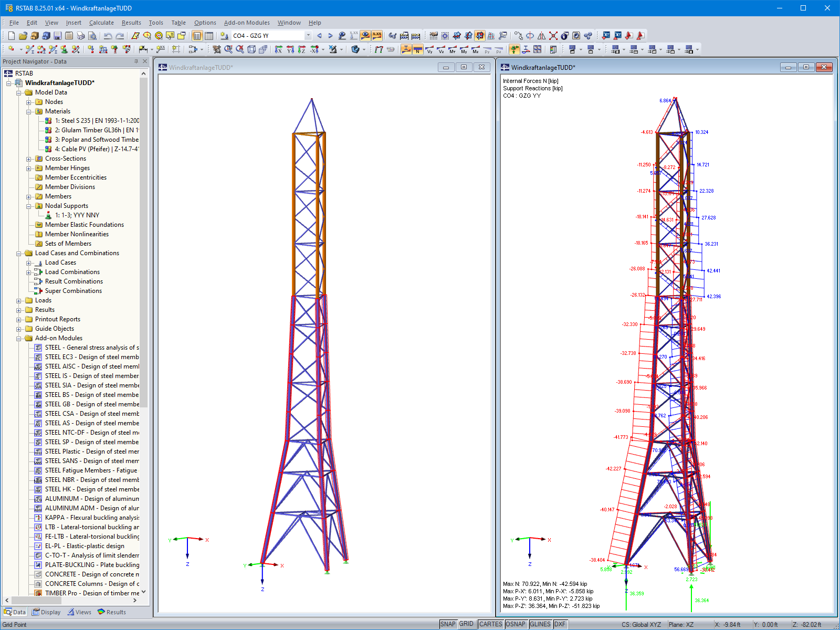Toggle SNAP in the status bar
840x630 pixels.
448,624
